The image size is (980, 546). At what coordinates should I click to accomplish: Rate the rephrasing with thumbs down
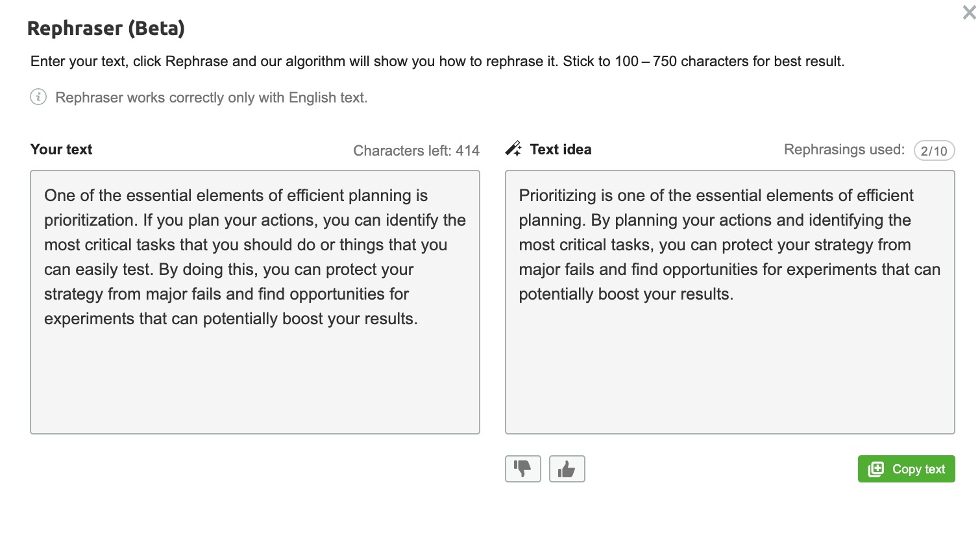click(x=522, y=469)
